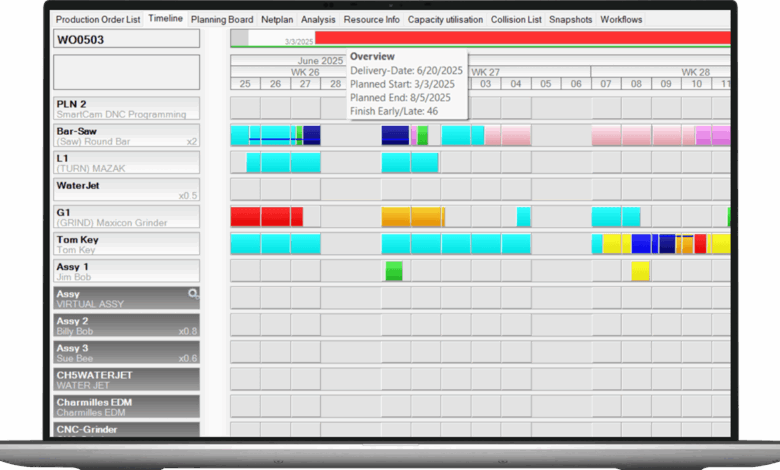
Task: Select the Assy 3 Sue Bee resource
Action: click(126, 352)
